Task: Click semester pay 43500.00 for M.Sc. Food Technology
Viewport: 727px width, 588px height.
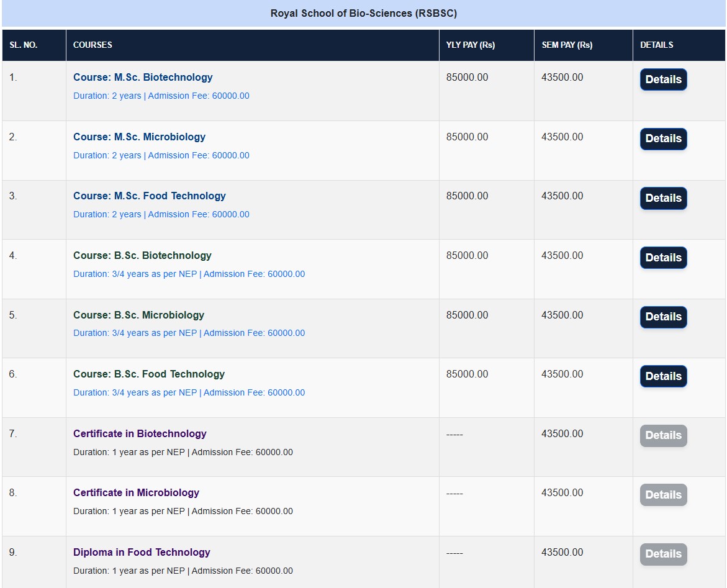Action: pos(562,196)
